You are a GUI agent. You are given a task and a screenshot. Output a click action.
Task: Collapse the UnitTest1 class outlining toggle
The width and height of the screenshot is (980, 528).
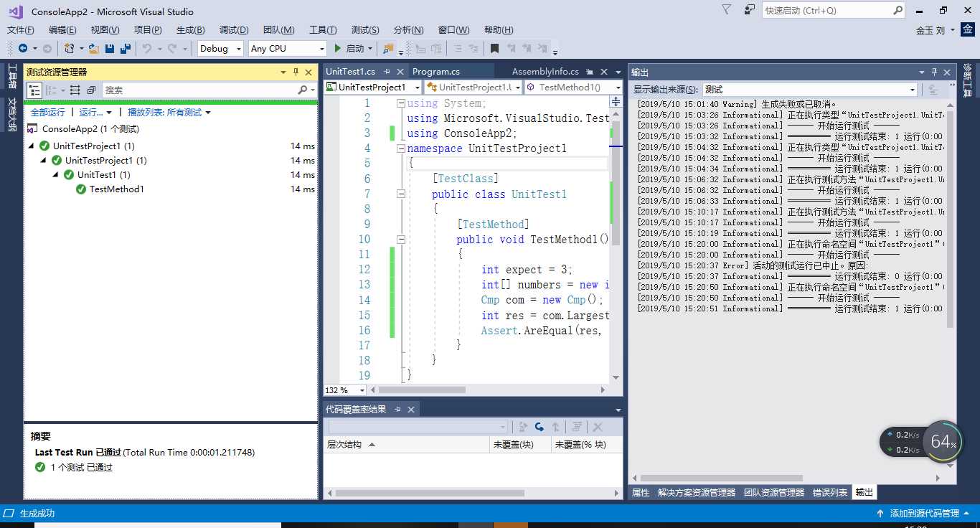(401, 194)
